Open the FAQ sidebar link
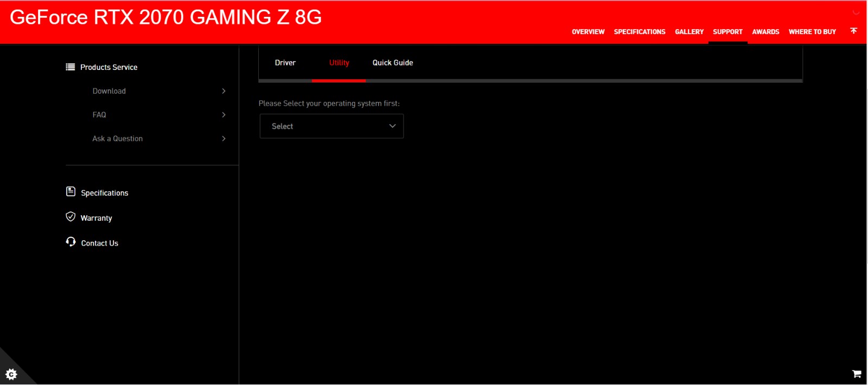The image size is (868, 385). [99, 115]
